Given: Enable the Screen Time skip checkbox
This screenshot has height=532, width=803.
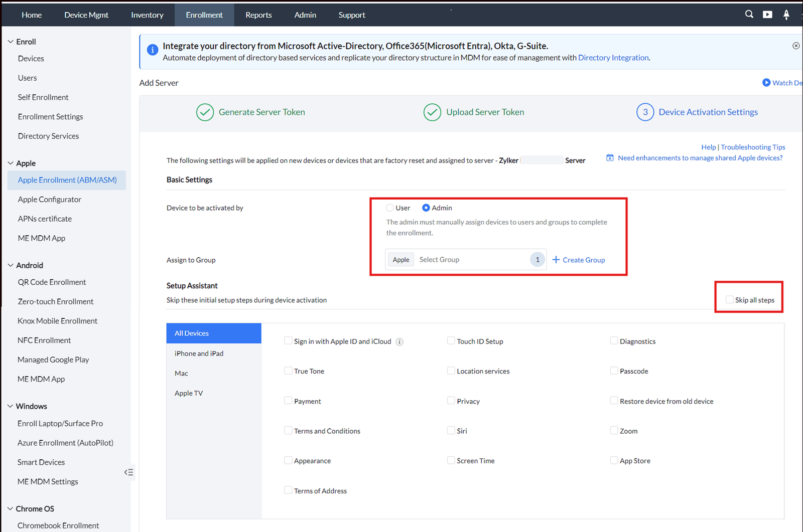Looking at the screenshot, I should [x=451, y=460].
